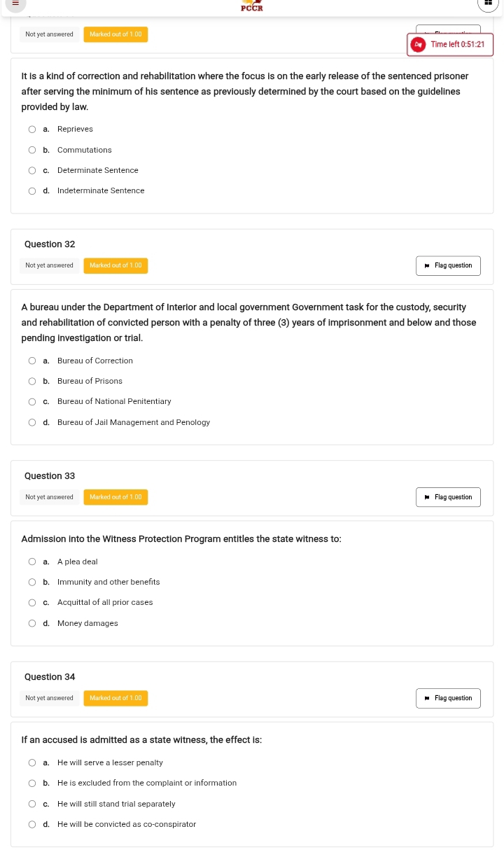Choose 'Bureau of Prisons' answer

coord(32,382)
